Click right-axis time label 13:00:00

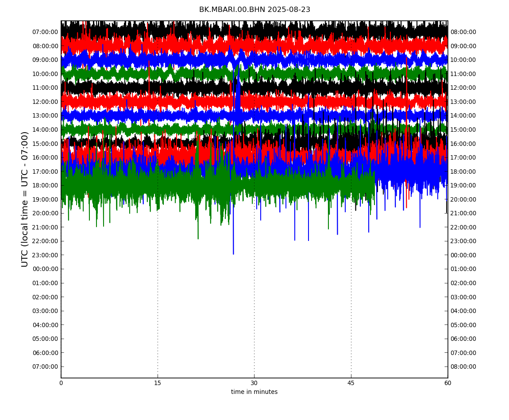[x=463, y=102]
